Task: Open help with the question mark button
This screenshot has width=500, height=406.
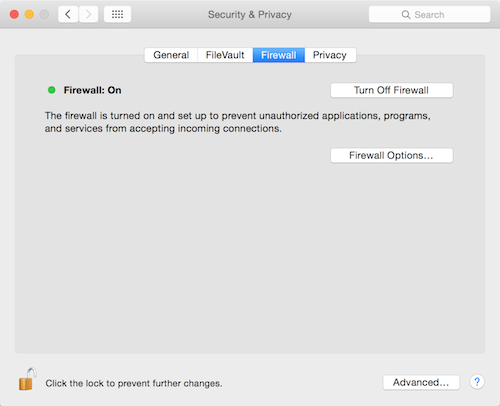Action: point(477,382)
